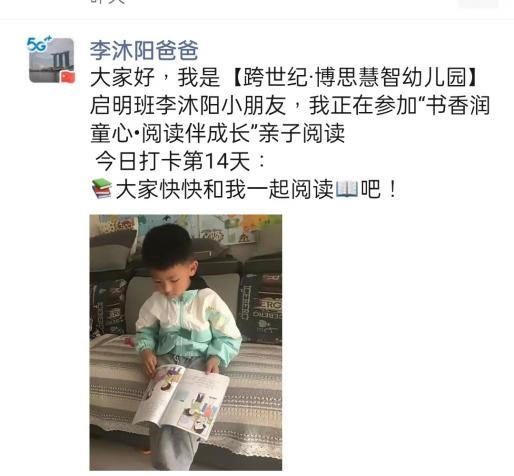Click the kindergarten name 跨世纪·博思慧智幼儿园
This screenshot has width=514, height=476.
point(355,77)
